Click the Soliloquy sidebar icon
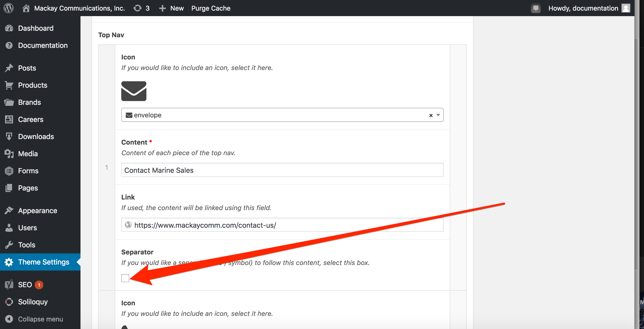 tap(9, 302)
